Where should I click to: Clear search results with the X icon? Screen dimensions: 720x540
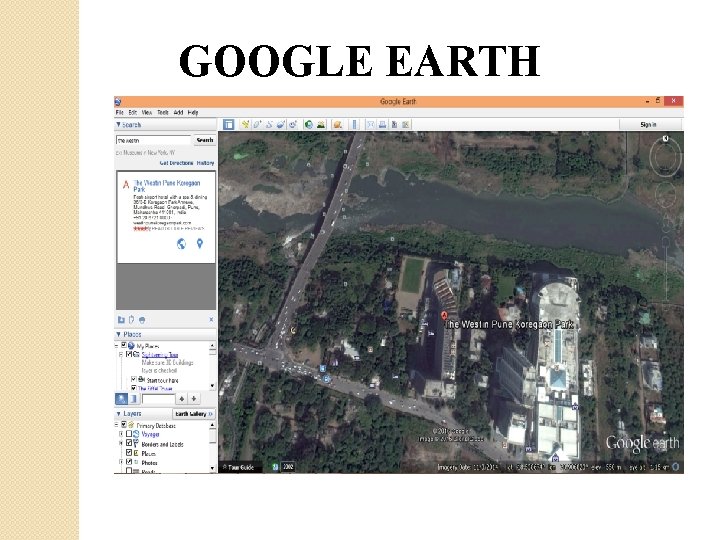(x=211, y=320)
